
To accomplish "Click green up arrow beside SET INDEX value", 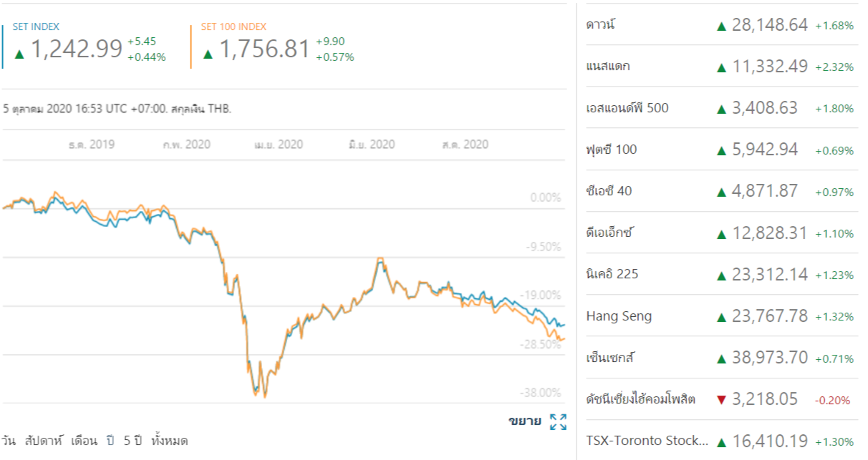I will [19, 54].
